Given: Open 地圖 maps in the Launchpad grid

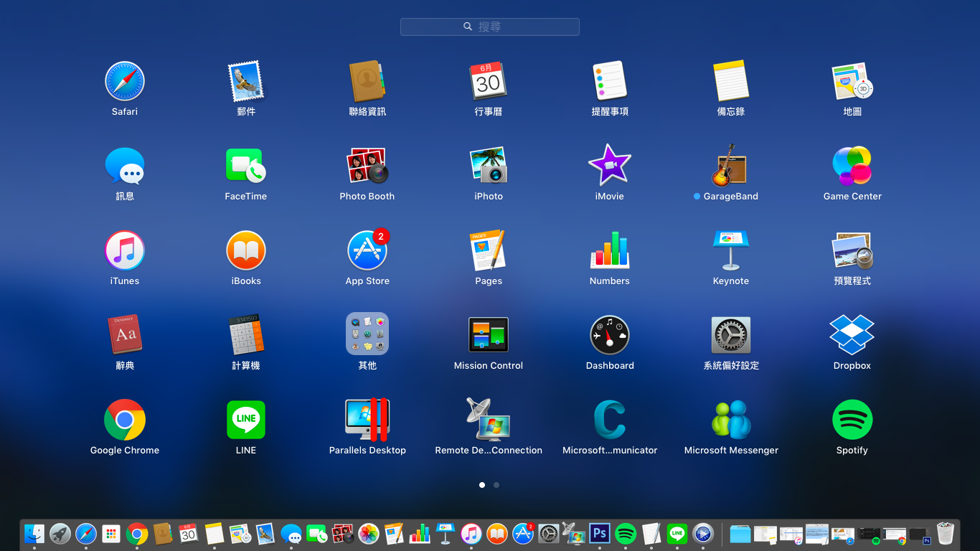Looking at the screenshot, I should pyautogui.click(x=852, y=81).
